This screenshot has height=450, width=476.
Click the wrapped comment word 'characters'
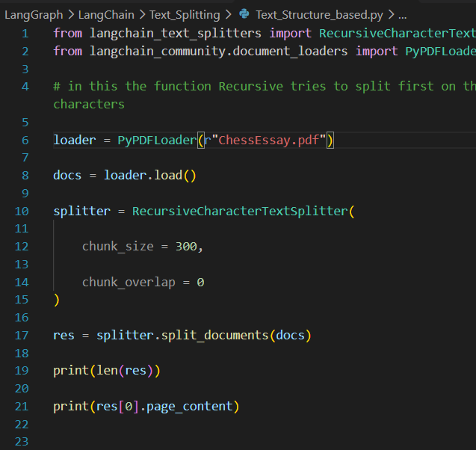coord(89,105)
